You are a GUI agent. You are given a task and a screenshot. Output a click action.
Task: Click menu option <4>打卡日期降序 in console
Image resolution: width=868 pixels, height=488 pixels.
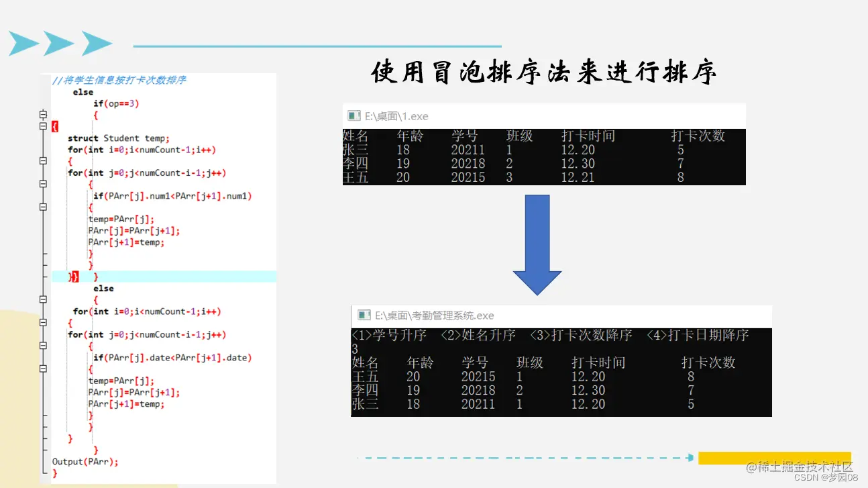click(x=698, y=335)
